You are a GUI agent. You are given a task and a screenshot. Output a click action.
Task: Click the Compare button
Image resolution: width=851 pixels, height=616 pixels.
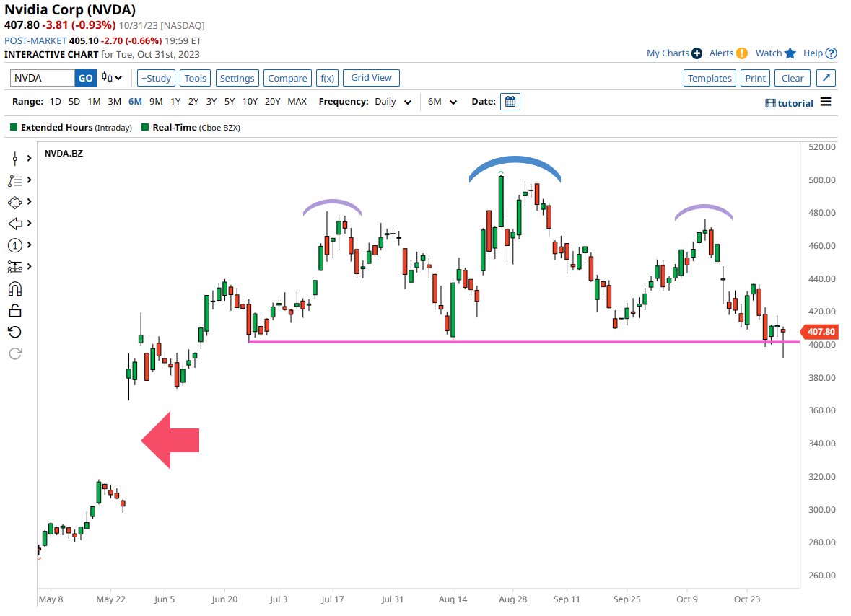288,78
